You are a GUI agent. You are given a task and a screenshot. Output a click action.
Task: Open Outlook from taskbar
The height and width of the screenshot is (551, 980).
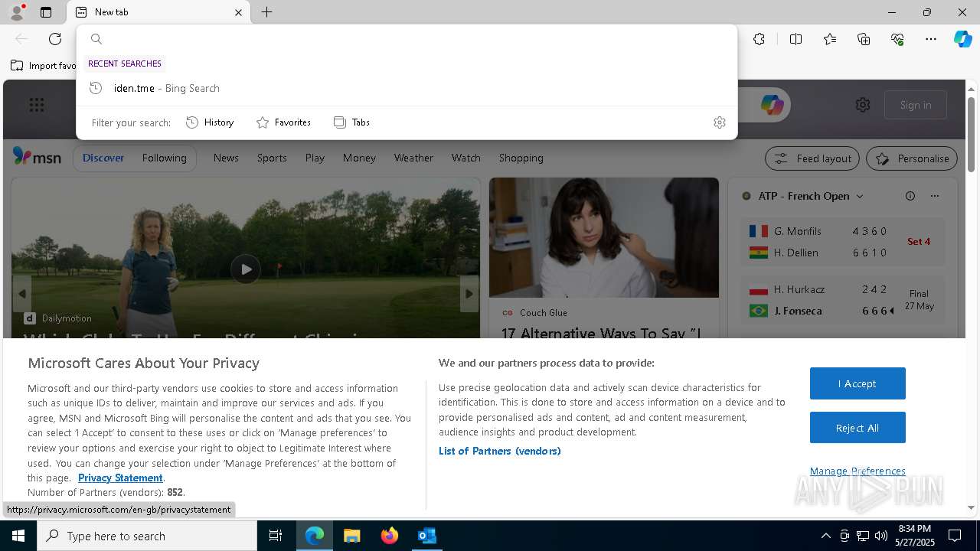427,536
